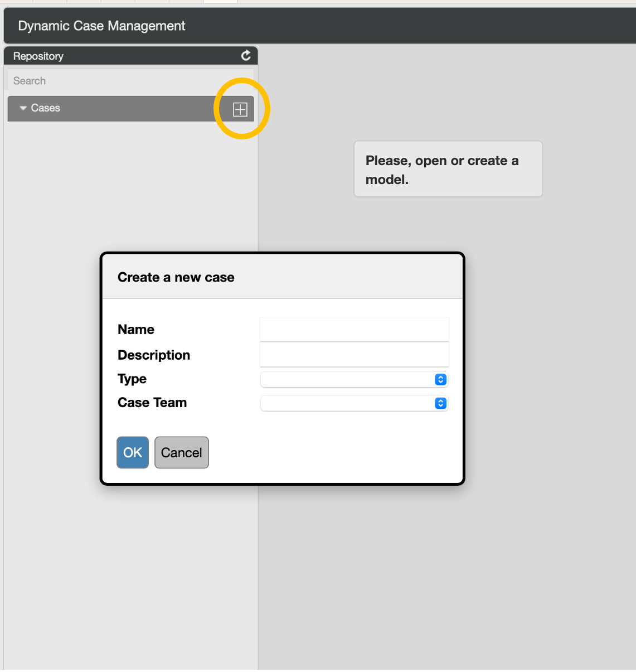
Task: Collapse the Cases section triangle
Action: (23, 108)
